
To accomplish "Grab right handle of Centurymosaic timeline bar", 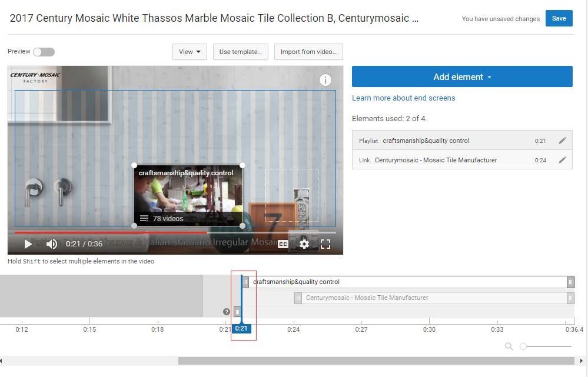I will pos(570,298).
